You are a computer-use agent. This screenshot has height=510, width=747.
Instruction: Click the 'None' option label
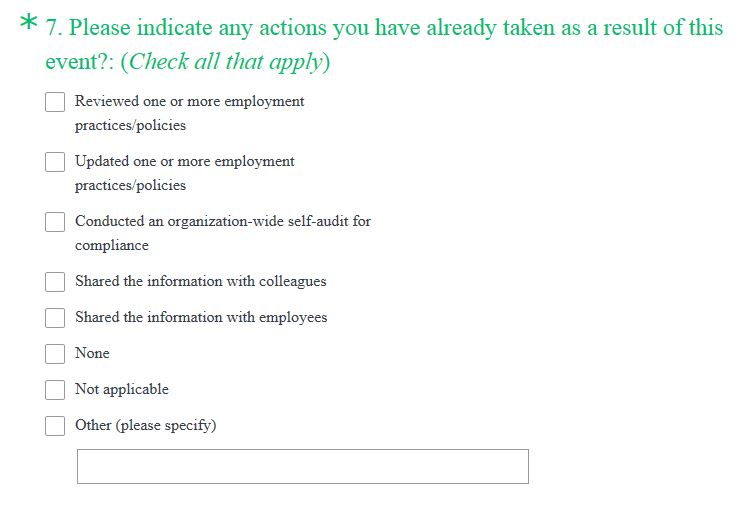coord(92,354)
